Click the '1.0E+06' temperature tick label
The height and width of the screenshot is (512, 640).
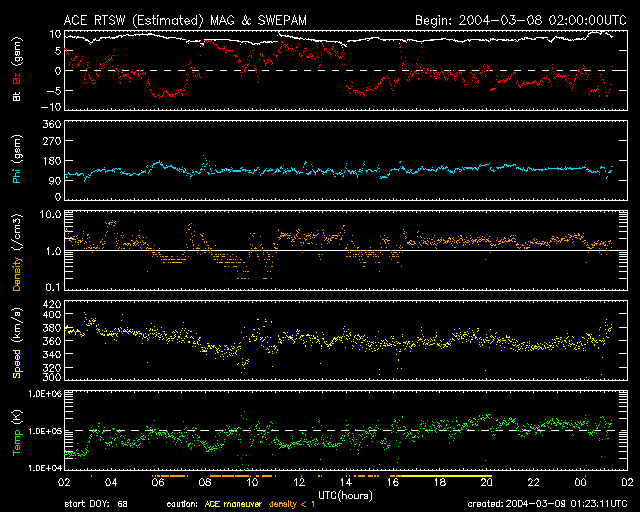coord(45,394)
